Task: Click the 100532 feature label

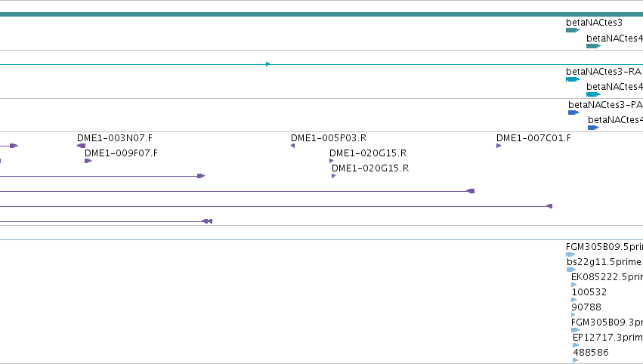Action: (x=589, y=292)
